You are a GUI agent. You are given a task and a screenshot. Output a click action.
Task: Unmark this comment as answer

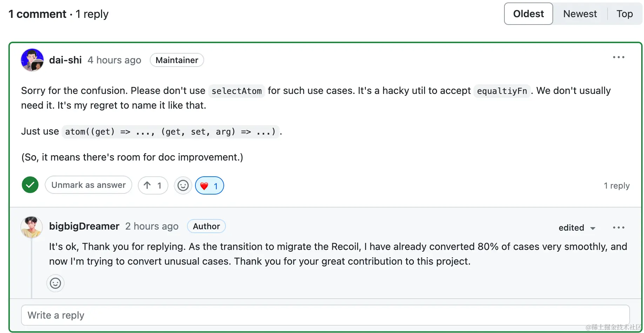pos(88,185)
